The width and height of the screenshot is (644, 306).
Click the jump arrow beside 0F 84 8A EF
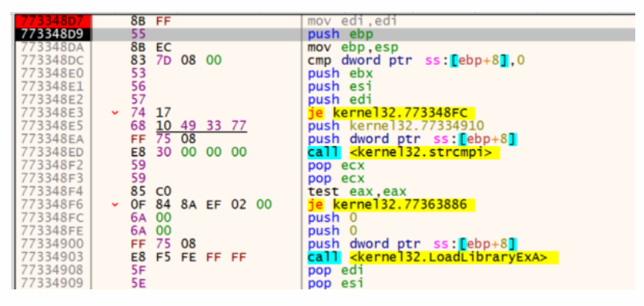pos(114,205)
